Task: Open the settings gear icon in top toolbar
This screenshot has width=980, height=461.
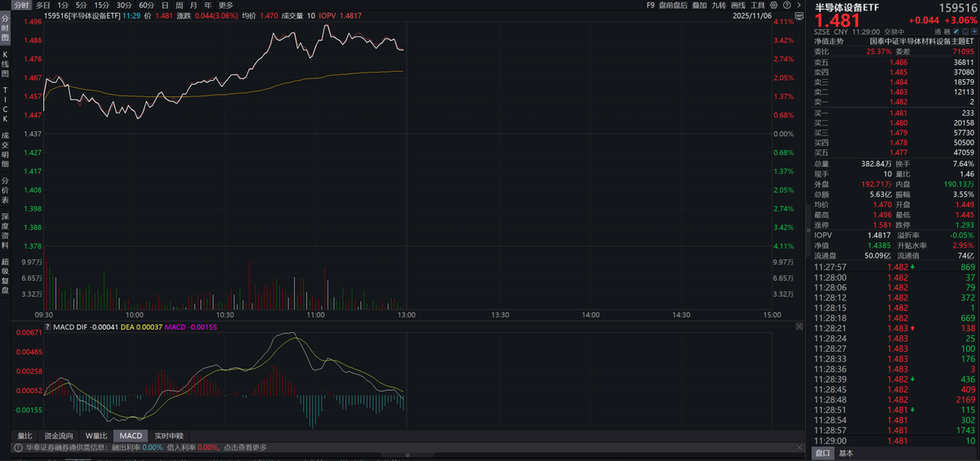Action: click(x=773, y=5)
